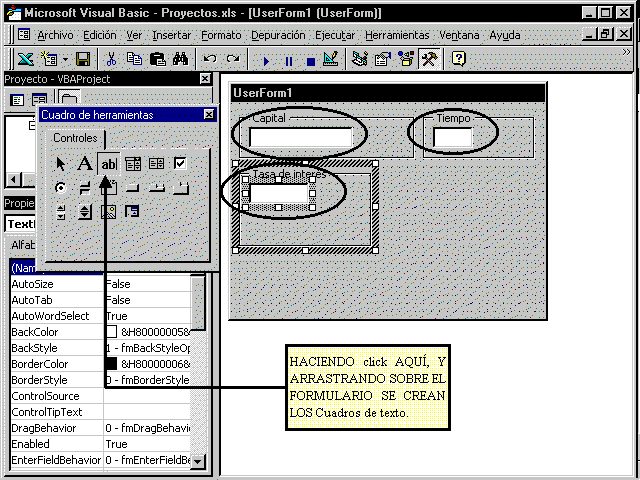This screenshot has width=640, height=480.
Task: Select the ComboBox control tool
Action: (133, 164)
